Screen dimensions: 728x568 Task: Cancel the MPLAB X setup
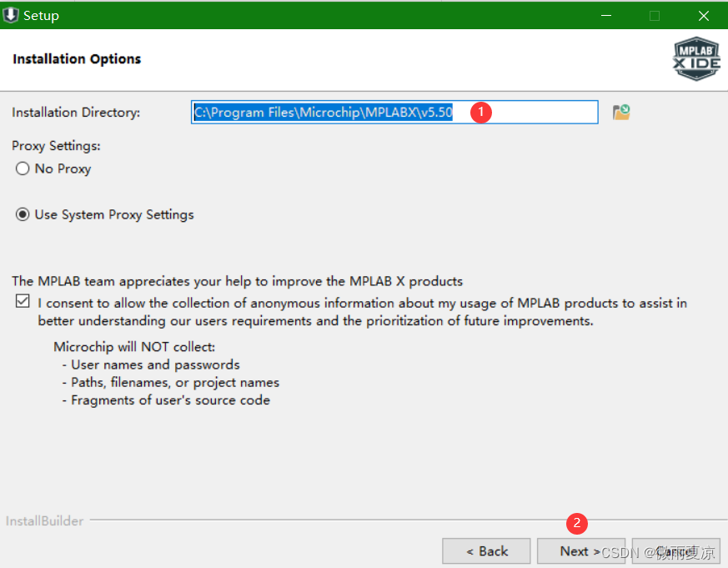point(676,551)
